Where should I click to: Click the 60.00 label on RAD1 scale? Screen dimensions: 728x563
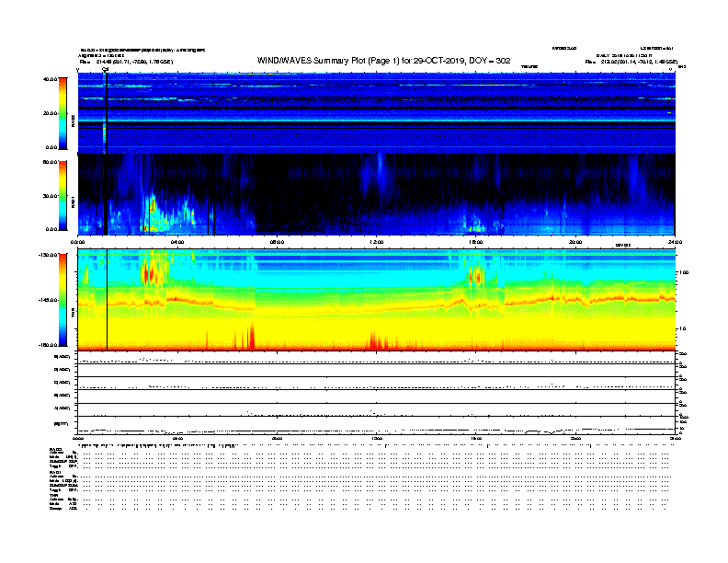(x=51, y=162)
